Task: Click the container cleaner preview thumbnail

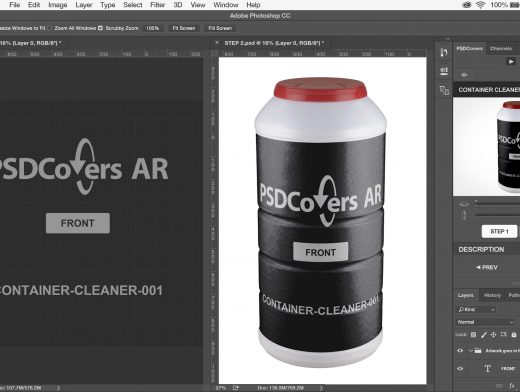Action: 486,147
